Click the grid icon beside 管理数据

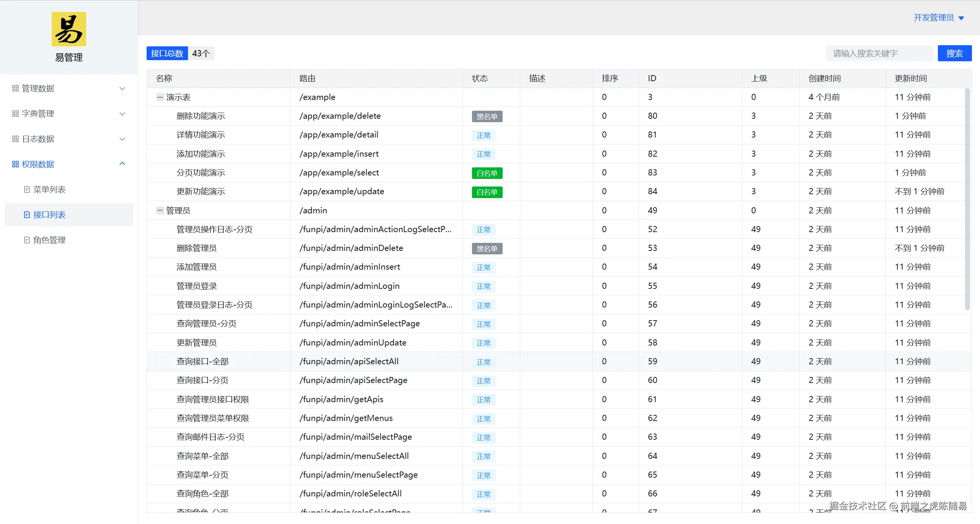15,88
